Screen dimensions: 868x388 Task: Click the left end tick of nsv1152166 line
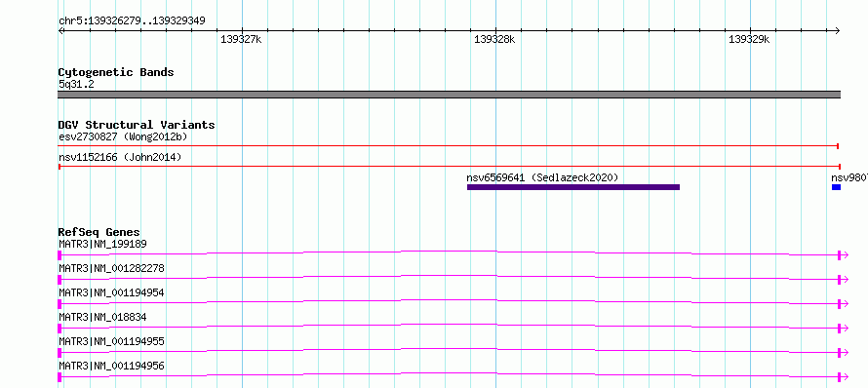click(59, 166)
